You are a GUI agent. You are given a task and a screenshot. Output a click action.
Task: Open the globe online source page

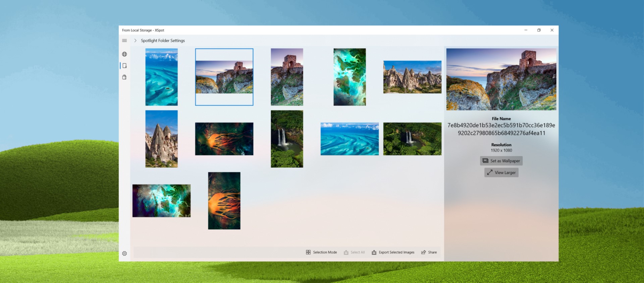pos(124,54)
